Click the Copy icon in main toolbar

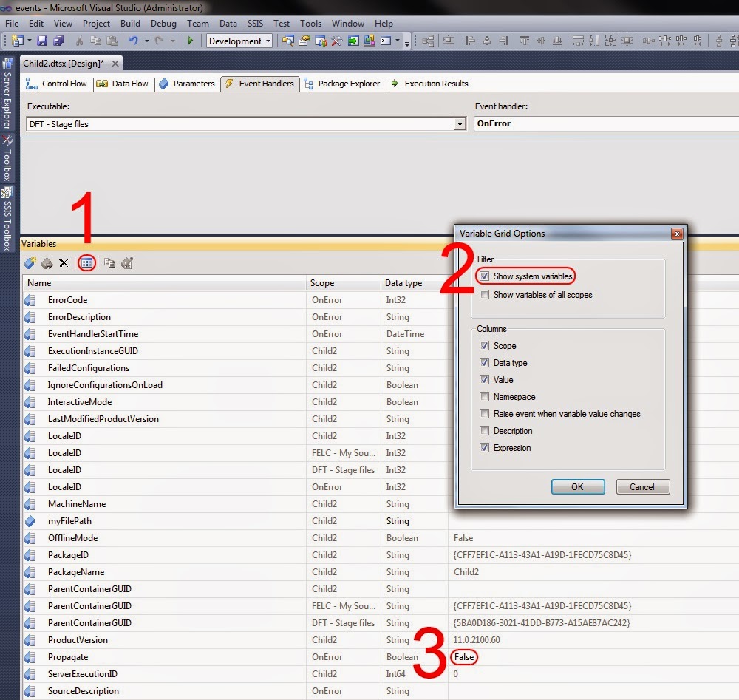pyautogui.click(x=95, y=41)
